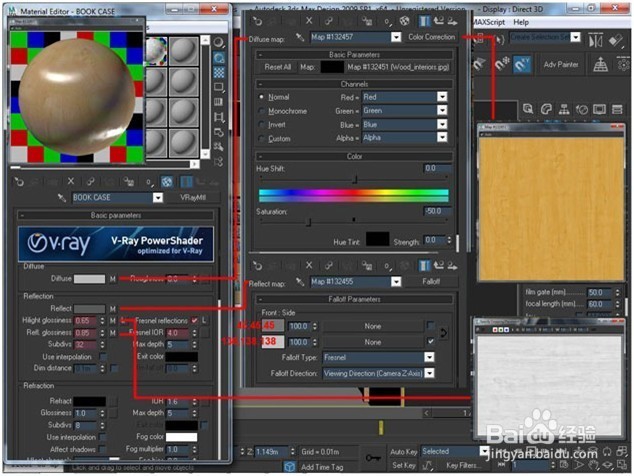This screenshot has width=634, height=476.
Task: Click the Saturation value field showing -50.0
Action: [x=437, y=211]
